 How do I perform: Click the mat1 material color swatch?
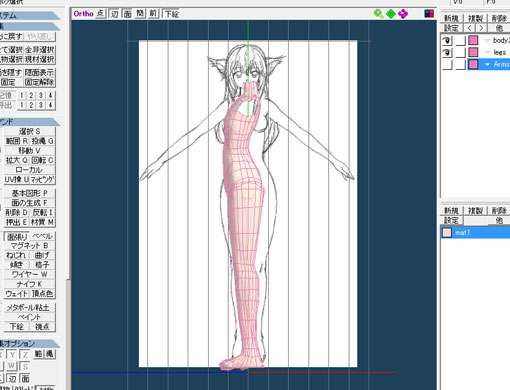(x=447, y=233)
